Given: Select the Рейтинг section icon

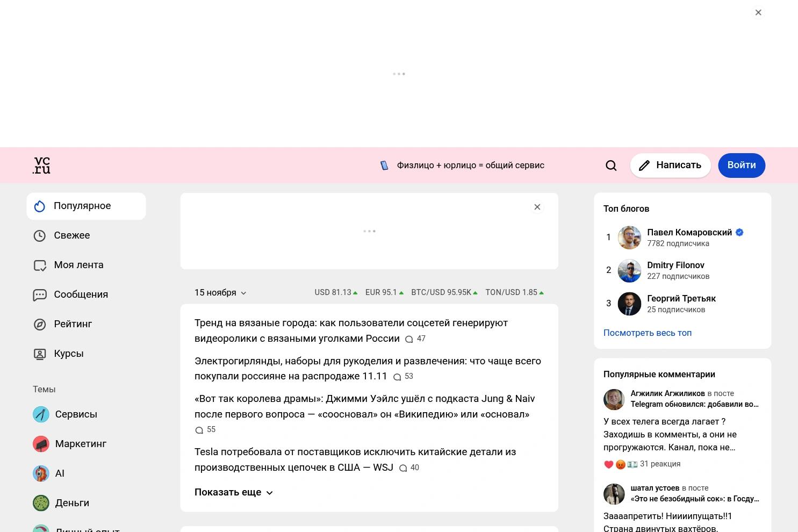Looking at the screenshot, I should 40,324.
